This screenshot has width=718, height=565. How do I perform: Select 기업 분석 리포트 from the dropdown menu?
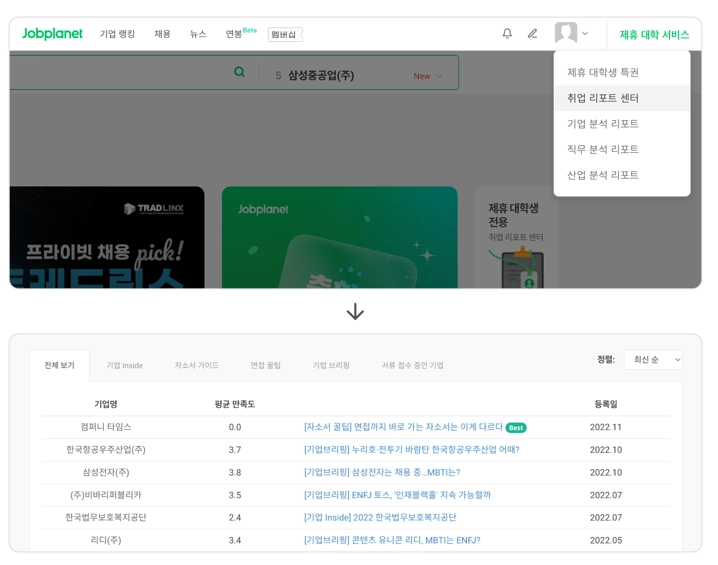tap(622, 124)
